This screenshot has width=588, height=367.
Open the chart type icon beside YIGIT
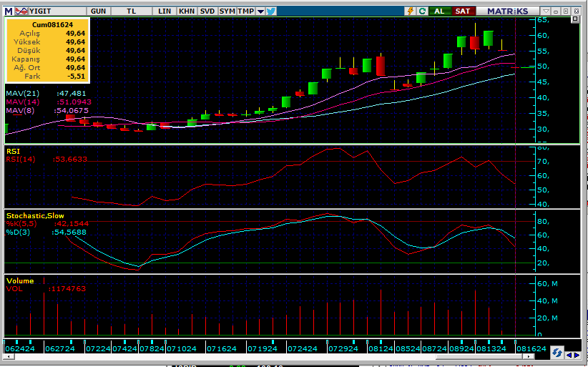(x=21, y=11)
